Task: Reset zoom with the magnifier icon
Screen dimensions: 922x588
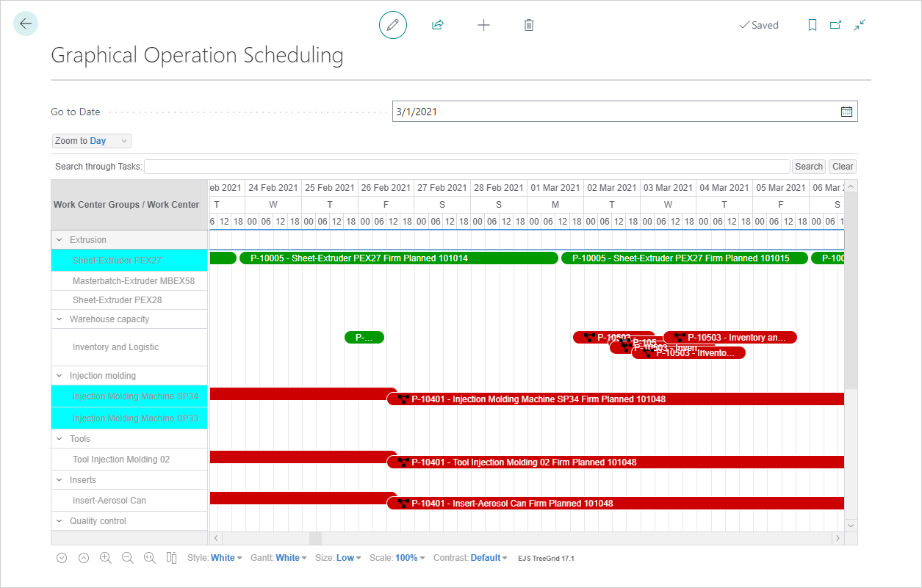Action: [x=150, y=558]
